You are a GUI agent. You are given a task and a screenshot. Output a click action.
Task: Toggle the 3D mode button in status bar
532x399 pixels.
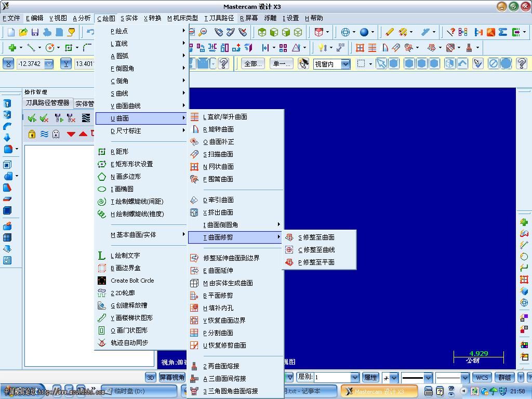click(x=151, y=377)
